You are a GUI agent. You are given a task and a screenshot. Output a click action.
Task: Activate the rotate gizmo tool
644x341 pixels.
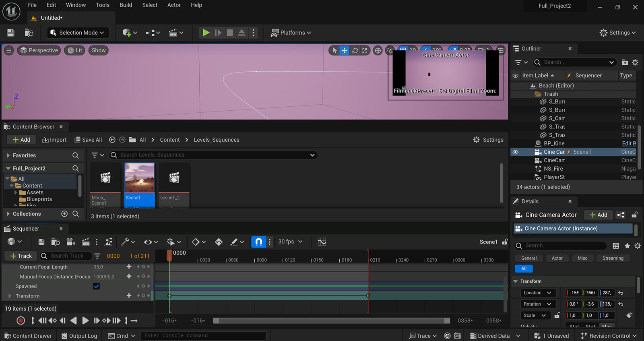click(x=355, y=50)
